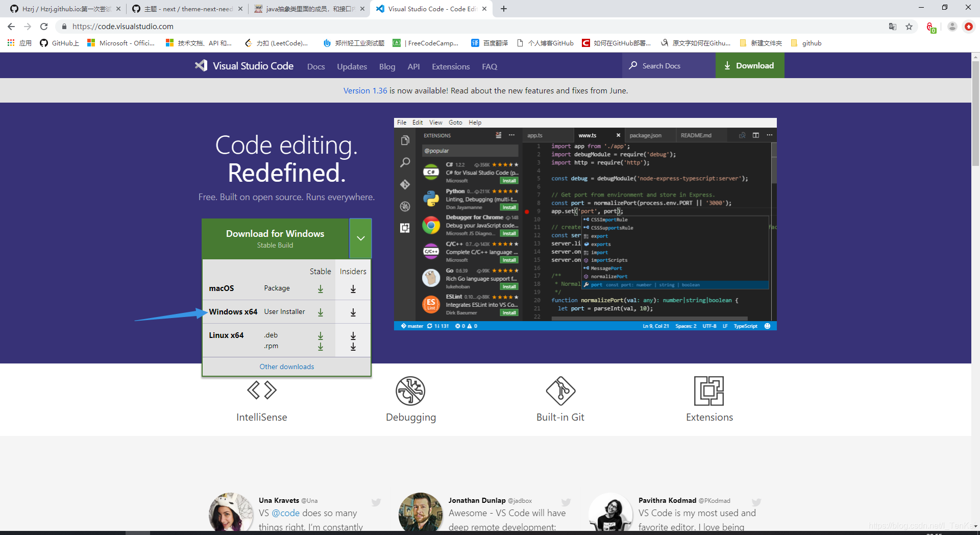Open the Blog menu item

[387, 66]
